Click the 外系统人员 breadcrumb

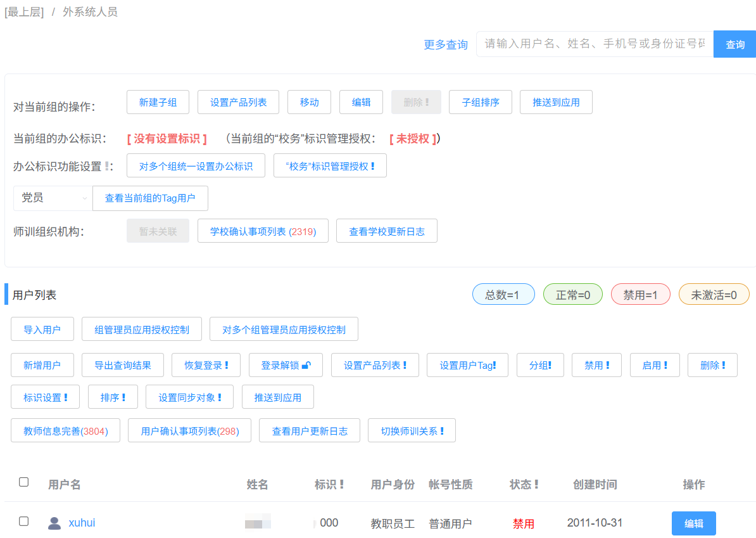(90, 11)
